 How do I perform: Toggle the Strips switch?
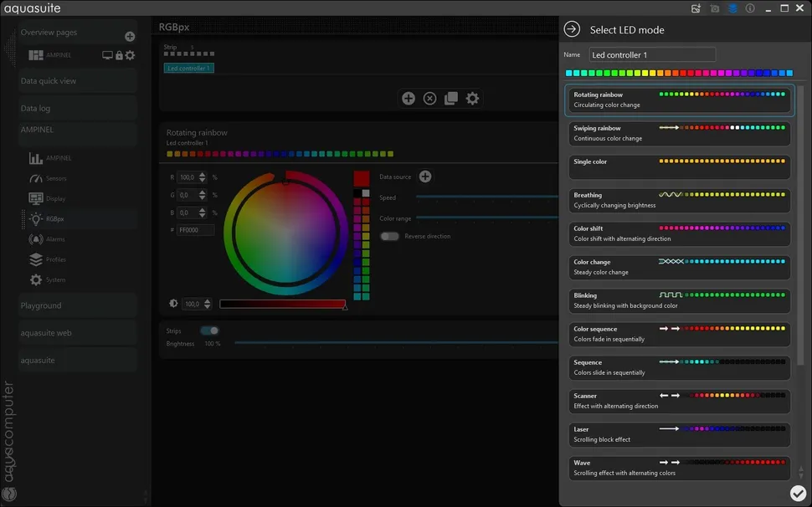point(209,331)
